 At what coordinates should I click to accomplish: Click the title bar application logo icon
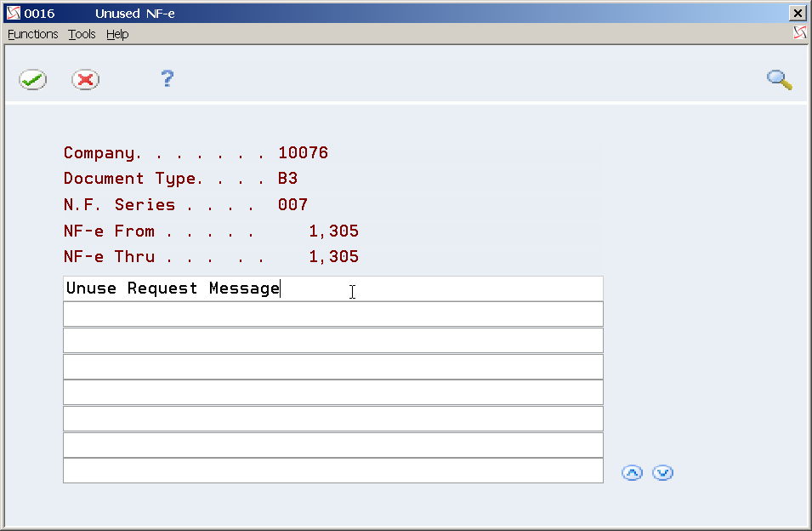click(14, 13)
